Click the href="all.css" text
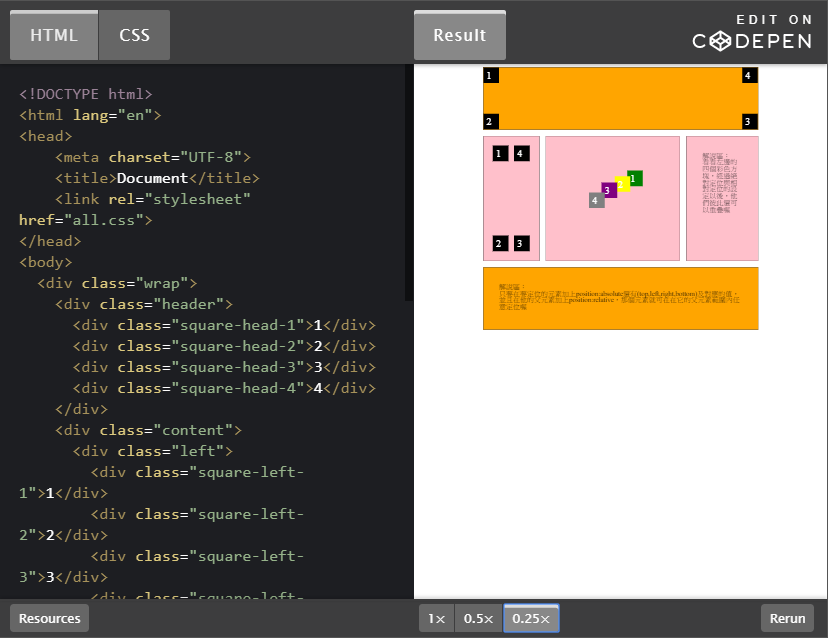Image resolution: width=828 pixels, height=640 pixels. pos(86,220)
